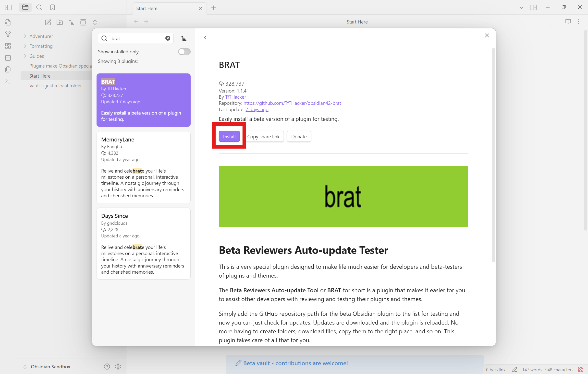Install the BRAT plugin
The width and height of the screenshot is (588, 374).
229,136
